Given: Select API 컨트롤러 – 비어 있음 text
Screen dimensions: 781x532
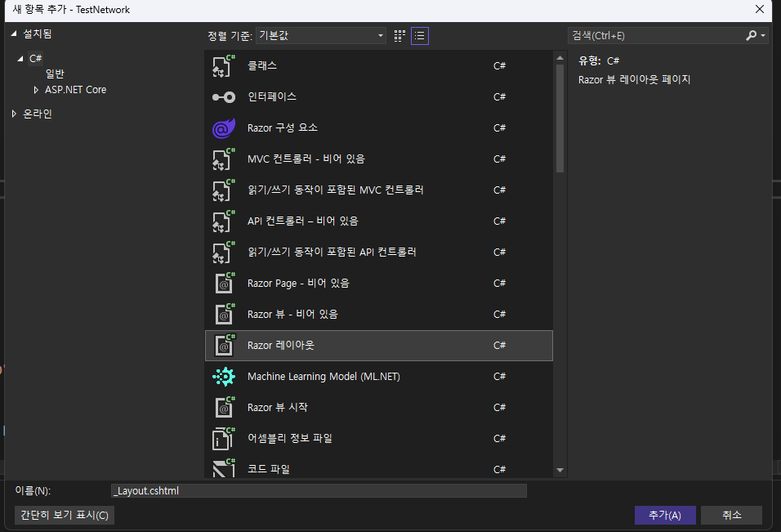Looking at the screenshot, I should (x=303, y=221).
